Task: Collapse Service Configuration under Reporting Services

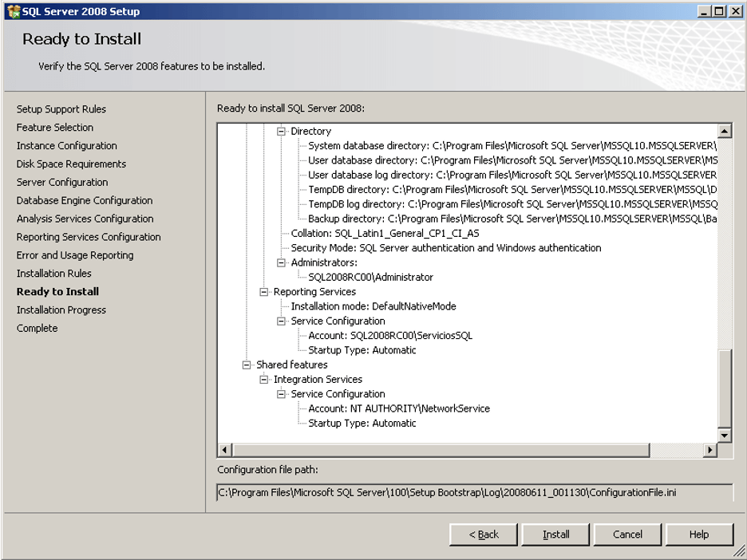Action: coord(281,321)
